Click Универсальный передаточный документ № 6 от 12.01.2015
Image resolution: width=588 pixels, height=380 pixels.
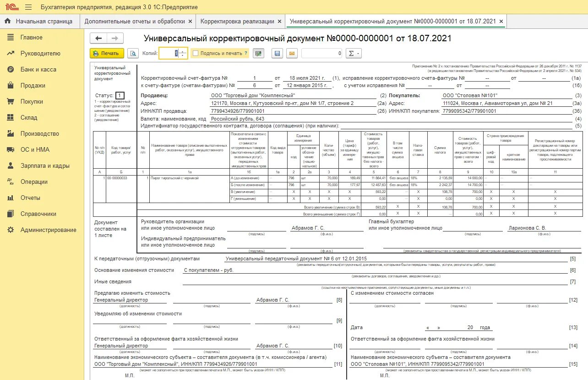coord(297,259)
